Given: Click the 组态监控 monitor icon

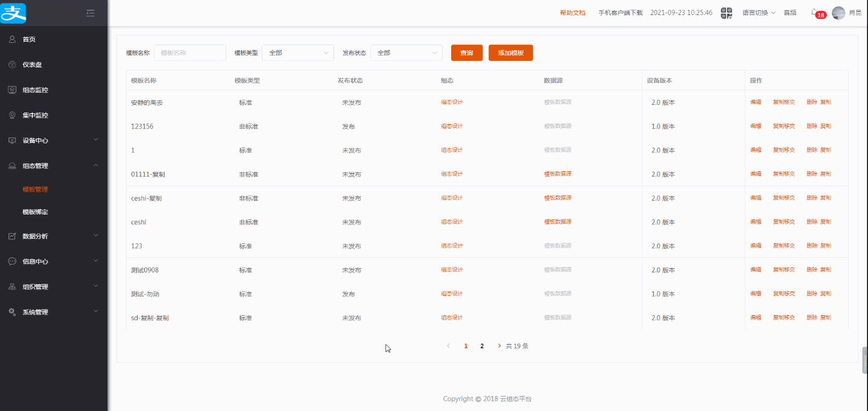Looking at the screenshot, I should 11,90.
